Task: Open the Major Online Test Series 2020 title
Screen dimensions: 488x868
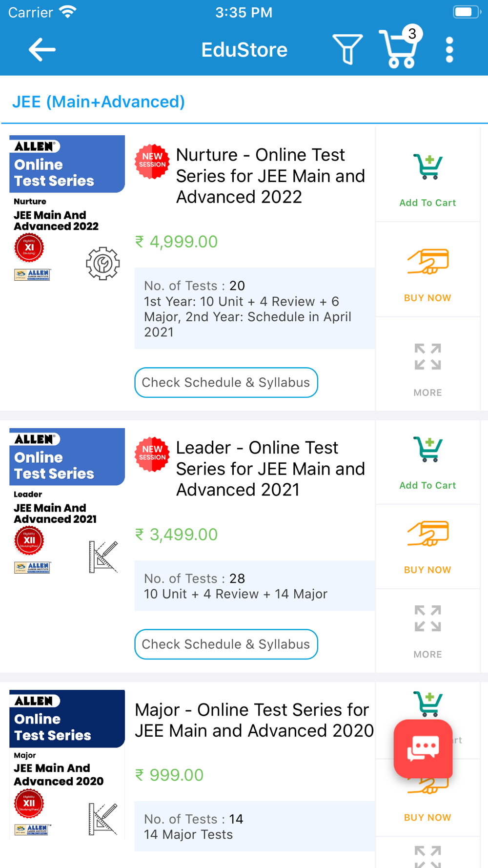Action: (254, 720)
